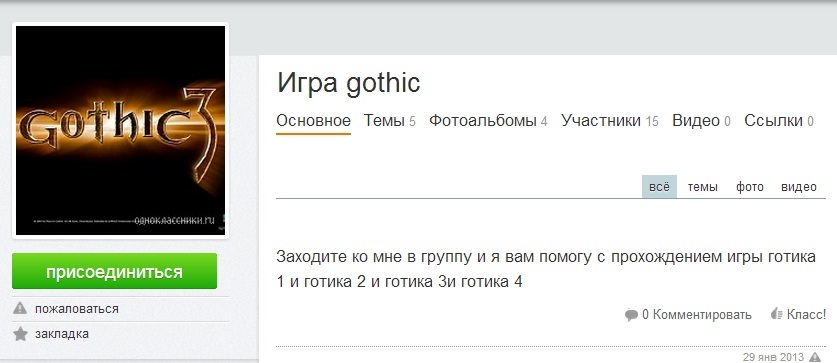Add the group to закладка bookmarks
Viewport: 837px width, 363px height.
(x=62, y=334)
